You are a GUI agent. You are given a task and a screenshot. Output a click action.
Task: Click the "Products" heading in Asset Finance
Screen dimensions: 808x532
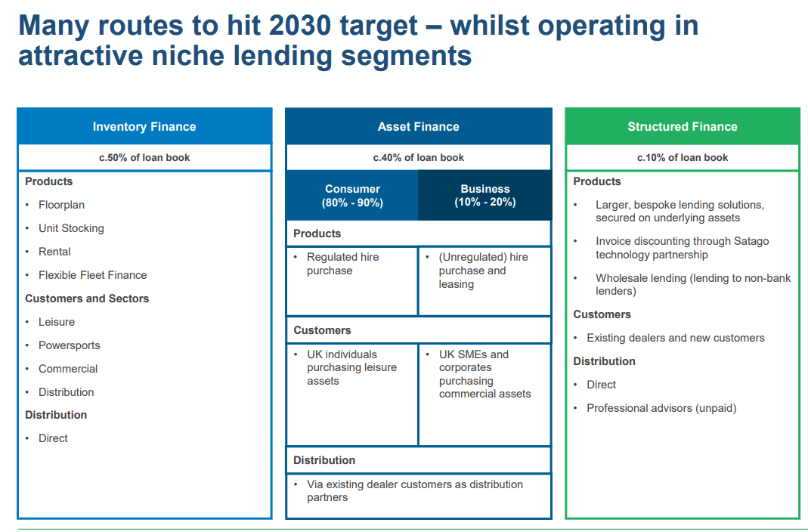coord(317,234)
